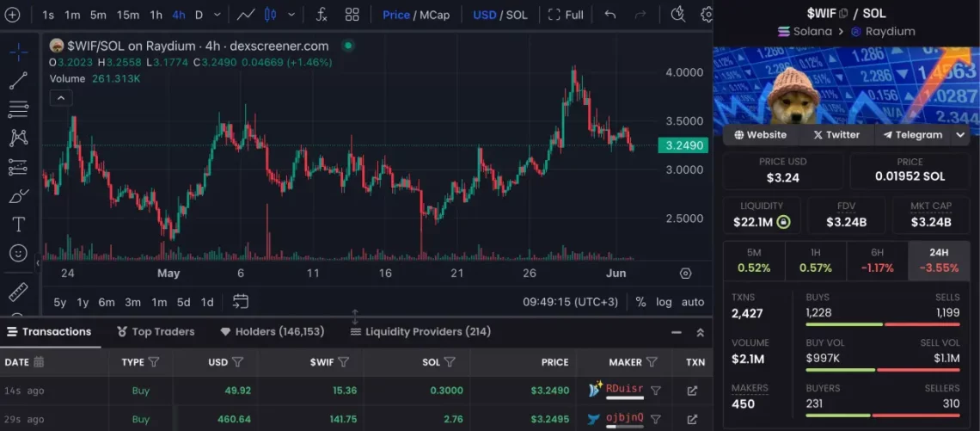Select the trend line drawing tool

pos(18,81)
